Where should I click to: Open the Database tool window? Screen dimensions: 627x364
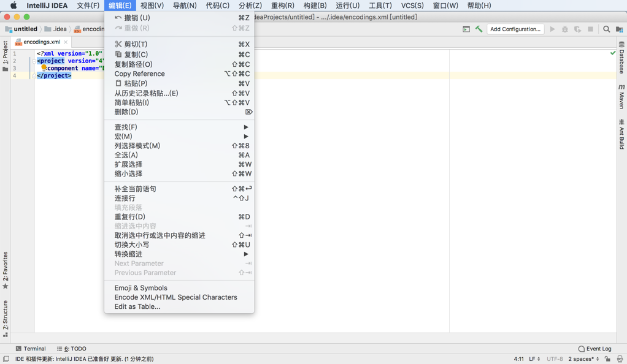[x=622, y=58]
